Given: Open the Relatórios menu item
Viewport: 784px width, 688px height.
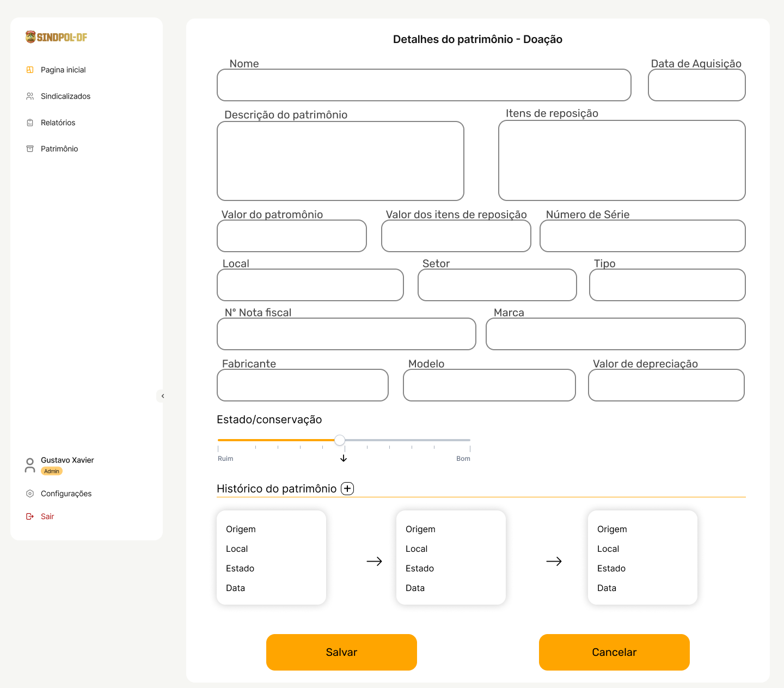Looking at the screenshot, I should 58,123.
